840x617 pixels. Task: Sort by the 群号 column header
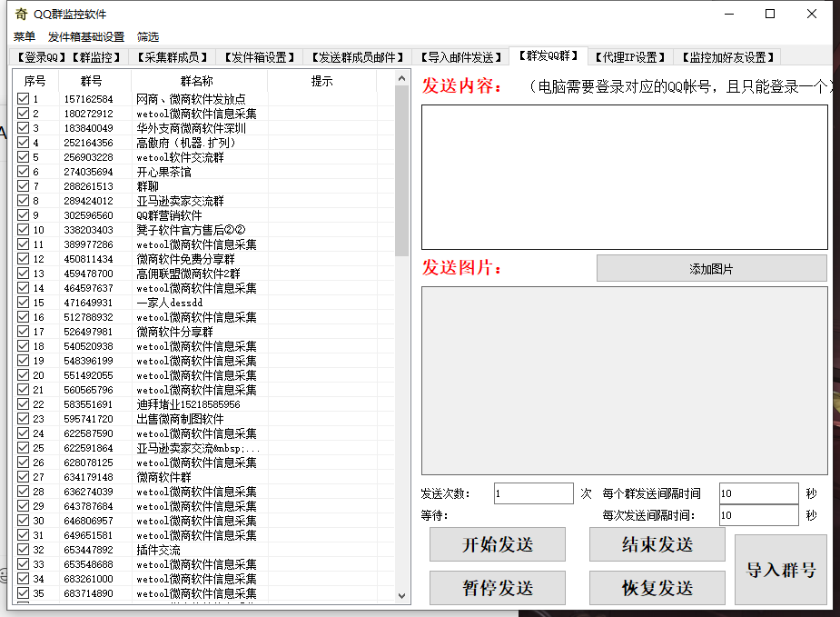(91, 81)
